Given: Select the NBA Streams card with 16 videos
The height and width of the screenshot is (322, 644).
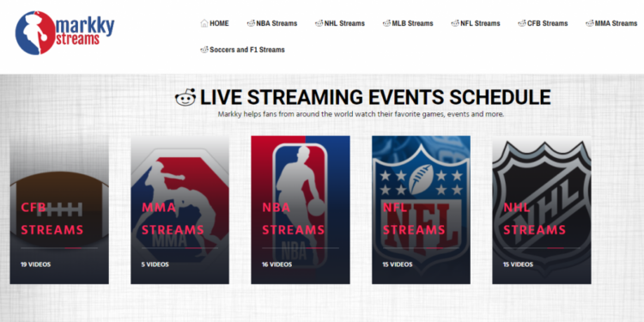Looking at the screenshot, I should click(x=301, y=210).
